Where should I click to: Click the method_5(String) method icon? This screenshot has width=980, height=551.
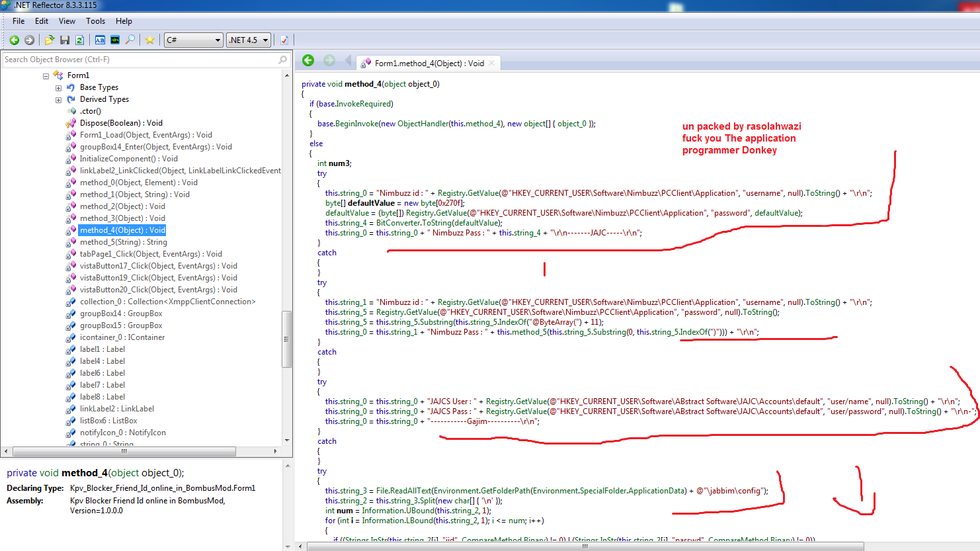click(x=71, y=242)
